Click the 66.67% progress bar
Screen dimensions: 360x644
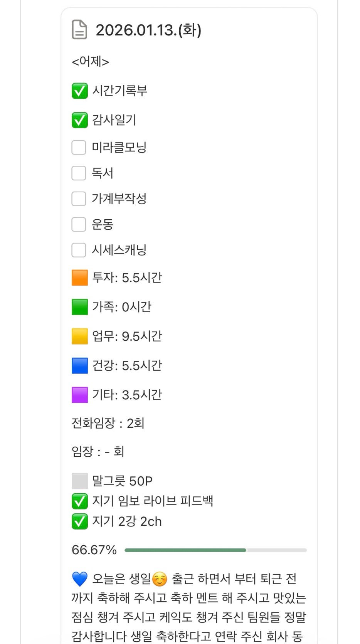[x=215, y=550]
